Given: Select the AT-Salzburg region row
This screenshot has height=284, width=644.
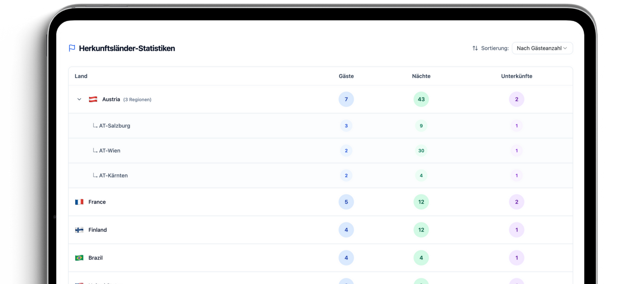Looking at the screenshot, I should tap(321, 126).
